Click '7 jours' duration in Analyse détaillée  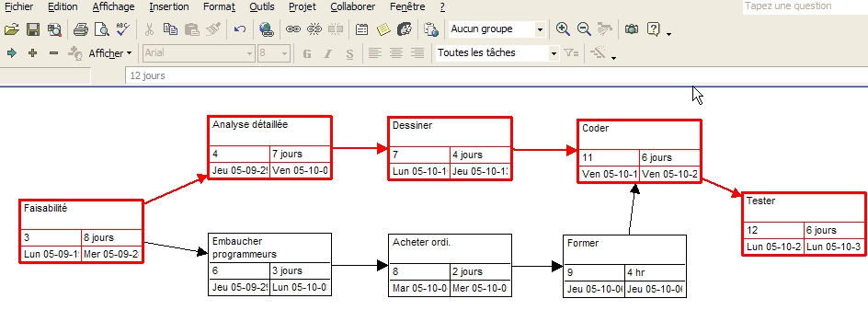287,154
